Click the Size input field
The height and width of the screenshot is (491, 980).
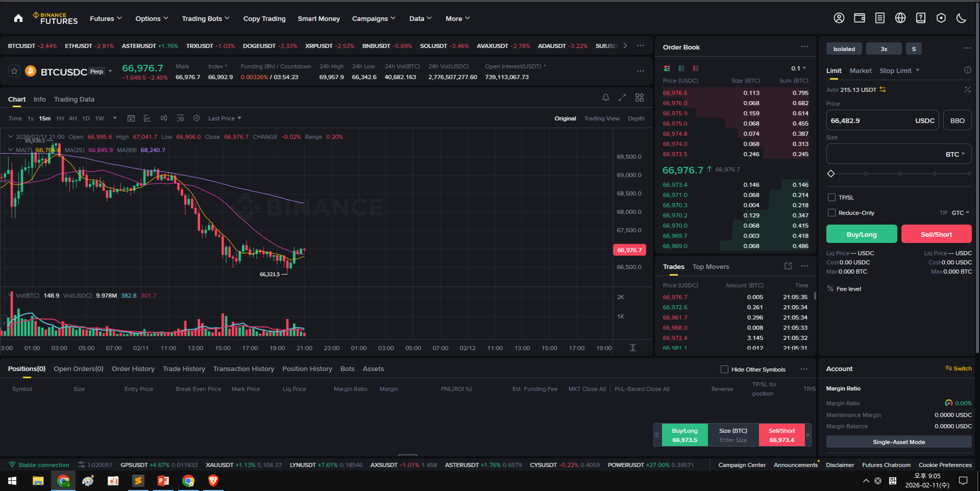pos(898,154)
